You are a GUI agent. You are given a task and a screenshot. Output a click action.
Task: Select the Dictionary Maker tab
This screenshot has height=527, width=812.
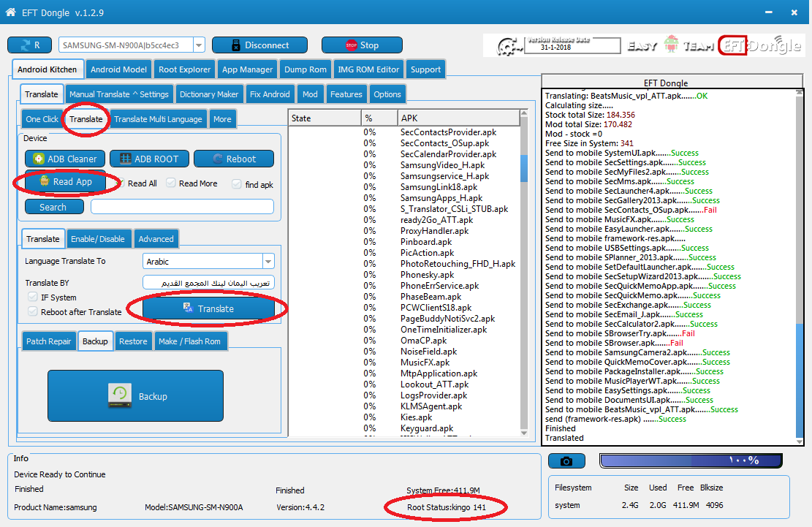(x=209, y=94)
